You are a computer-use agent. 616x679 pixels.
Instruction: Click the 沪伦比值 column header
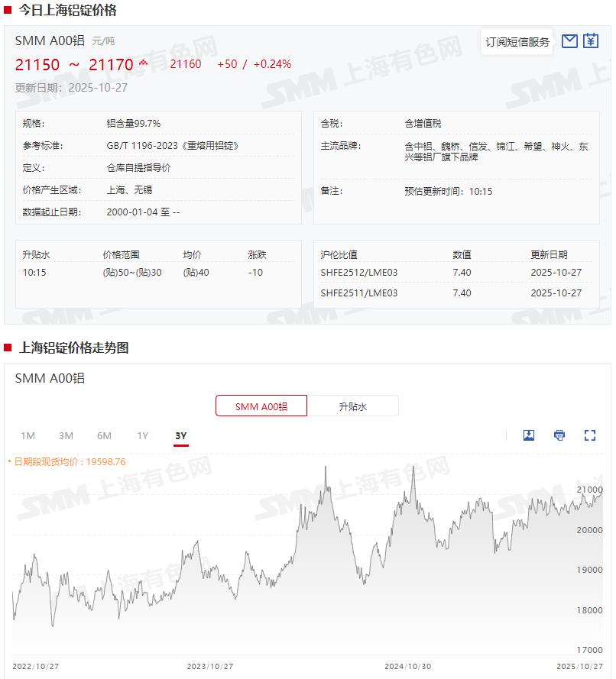[339, 254]
